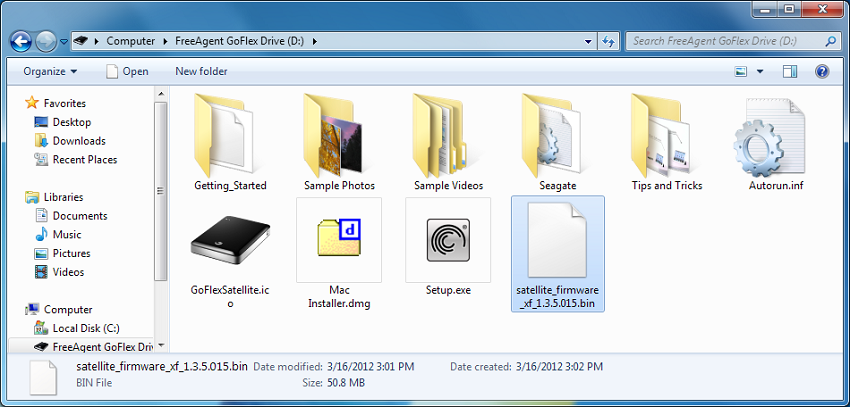Click the Computer icon in navigation pane
Image resolution: width=850 pixels, height=407 pixels.
[32, 309]
